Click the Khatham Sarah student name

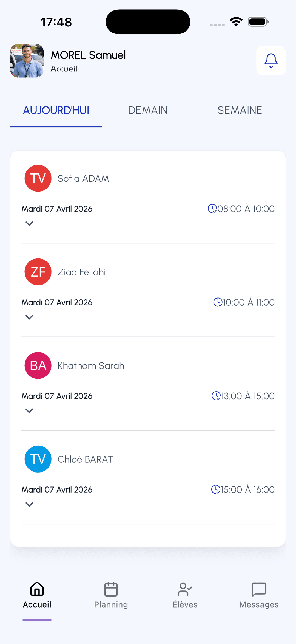[91, 366]
